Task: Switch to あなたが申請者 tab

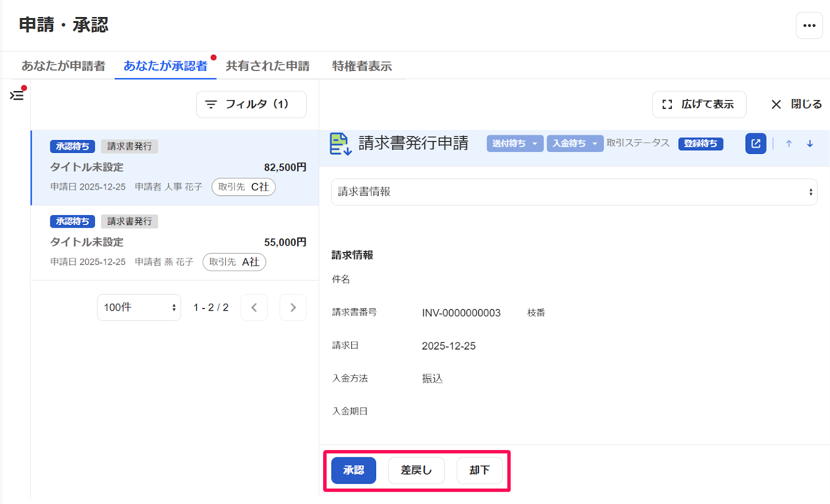Action: pyautogui.click(x=63, y=66)
